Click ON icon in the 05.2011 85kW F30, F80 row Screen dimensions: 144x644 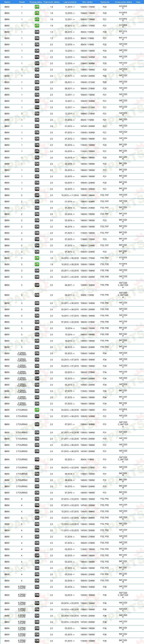(37, 295)
